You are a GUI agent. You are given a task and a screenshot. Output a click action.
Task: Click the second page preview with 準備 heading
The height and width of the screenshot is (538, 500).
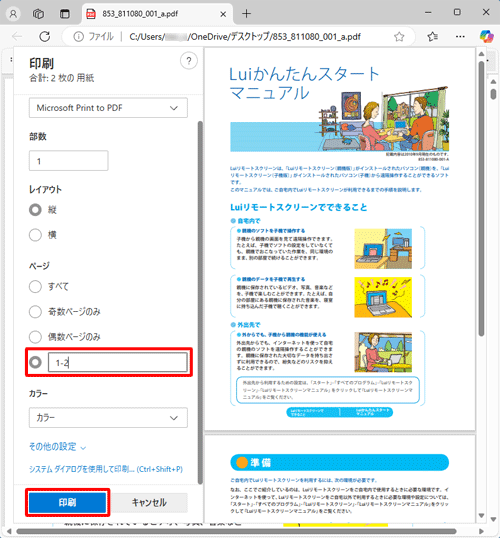(x=340, y=479)
